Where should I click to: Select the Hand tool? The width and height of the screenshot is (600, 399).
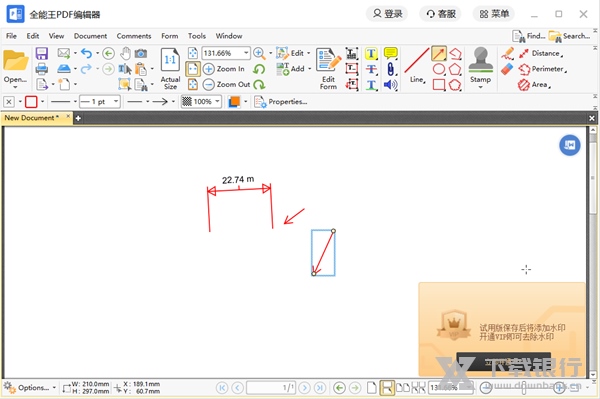125,53
